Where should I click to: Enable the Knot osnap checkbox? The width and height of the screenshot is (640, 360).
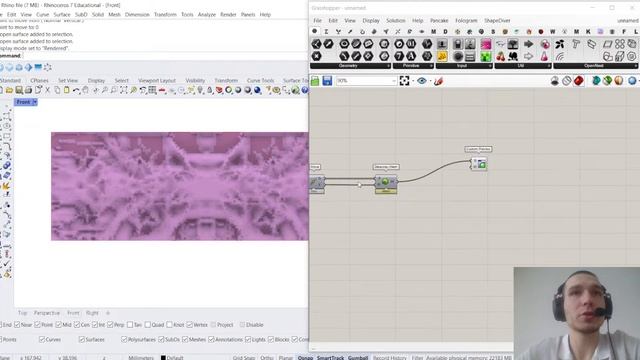(x=169, y=325)
